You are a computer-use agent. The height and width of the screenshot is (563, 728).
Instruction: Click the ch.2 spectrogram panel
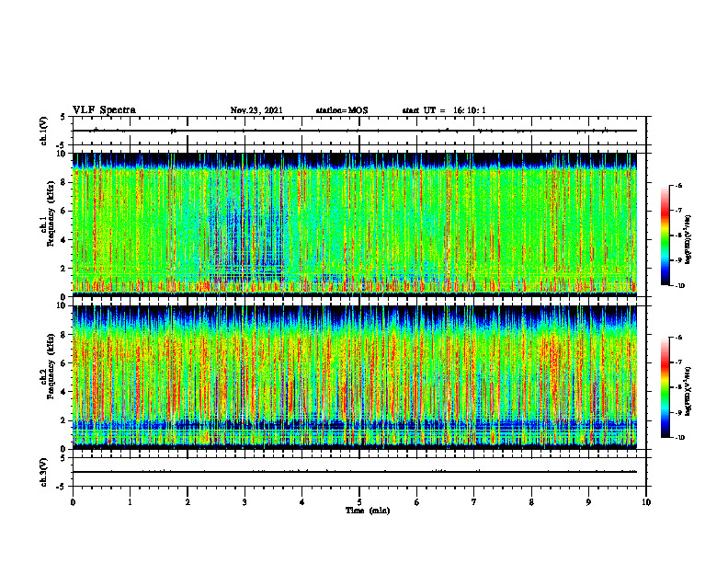[355, 377]
